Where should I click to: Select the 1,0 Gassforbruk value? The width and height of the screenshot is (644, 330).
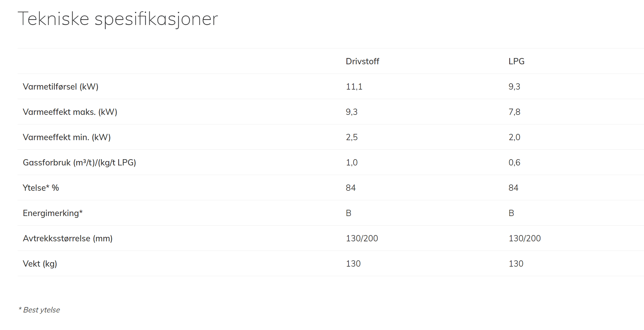tap(351, 162)
